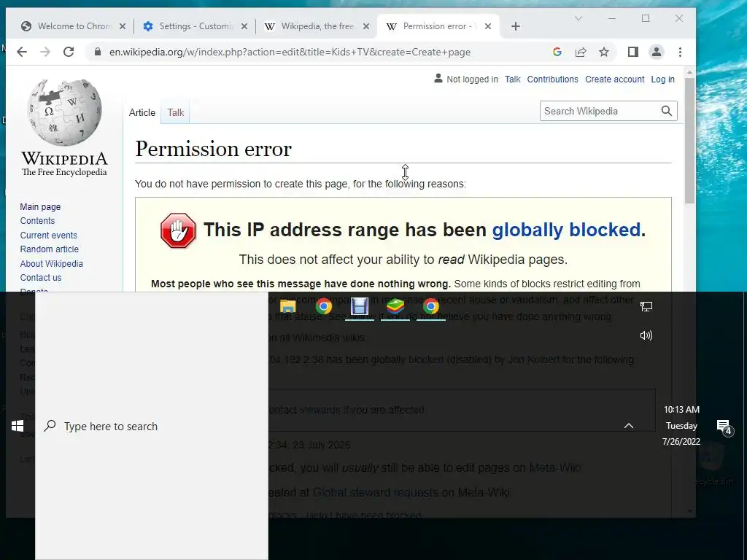Open the Talk link in user bar

click(513, 79)
